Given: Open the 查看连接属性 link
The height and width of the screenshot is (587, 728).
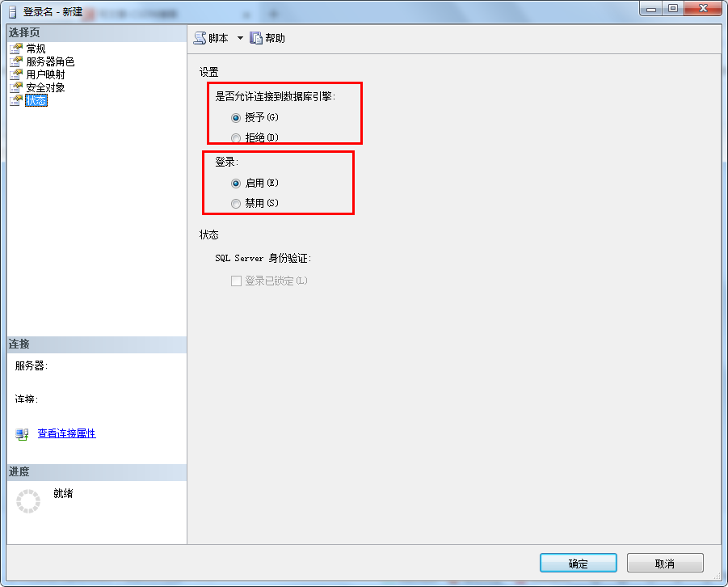Looking at the screenshot, I should tap(66, 433).
